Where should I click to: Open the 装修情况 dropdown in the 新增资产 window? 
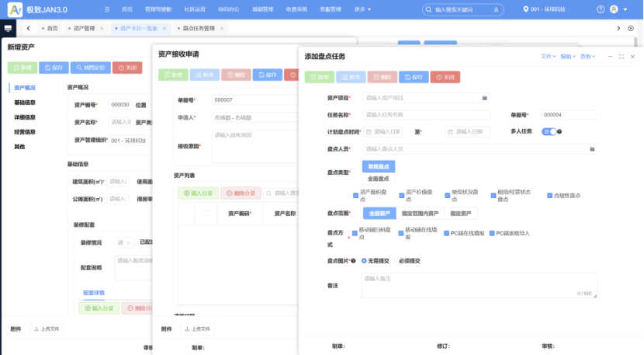124,242
